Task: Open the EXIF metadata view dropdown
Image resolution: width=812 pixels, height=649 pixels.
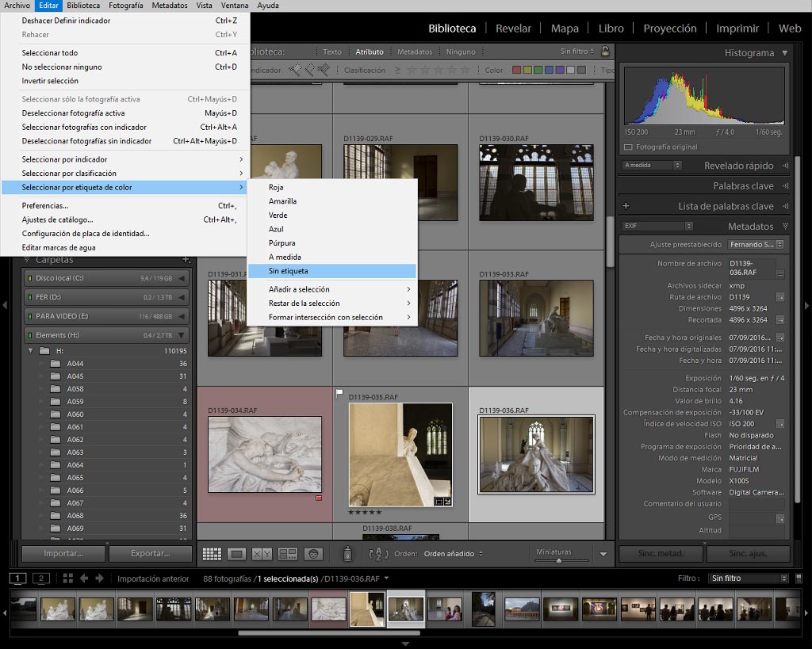Action: [657, 226]
